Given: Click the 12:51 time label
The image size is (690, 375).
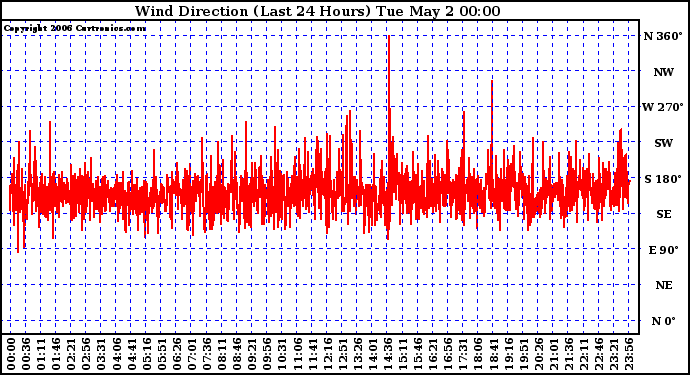Looking at the screenshot, I should pos(343,354).
